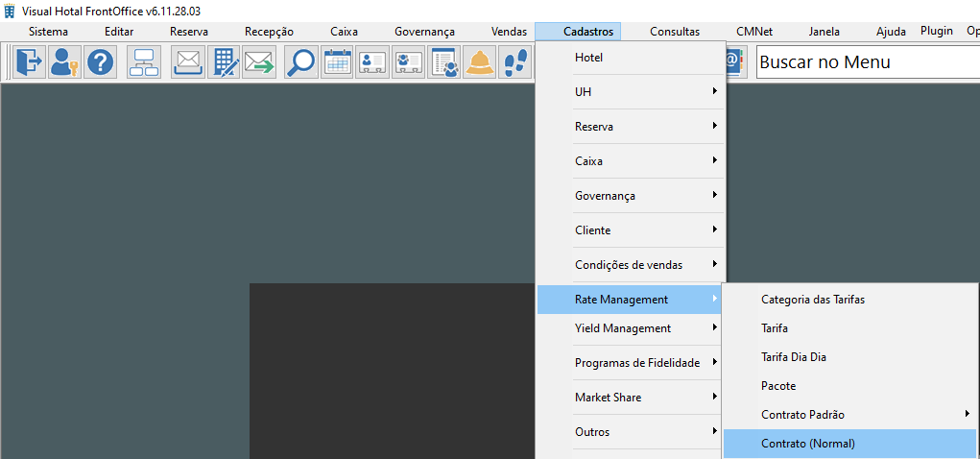Image resolution: width=980 pixels, height=459 pixels.
Task: Expand the Condições de vendas submenu
Action: [631, 264]
